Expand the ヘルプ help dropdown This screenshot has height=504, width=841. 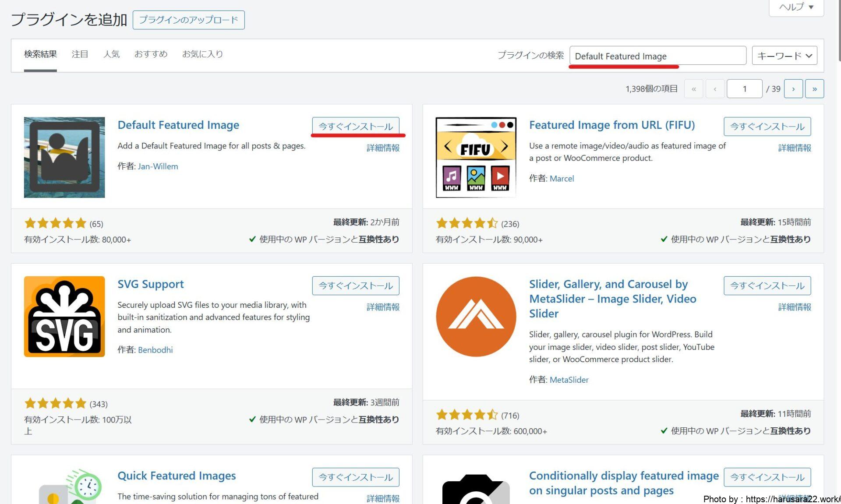click(x=796, y=7)
